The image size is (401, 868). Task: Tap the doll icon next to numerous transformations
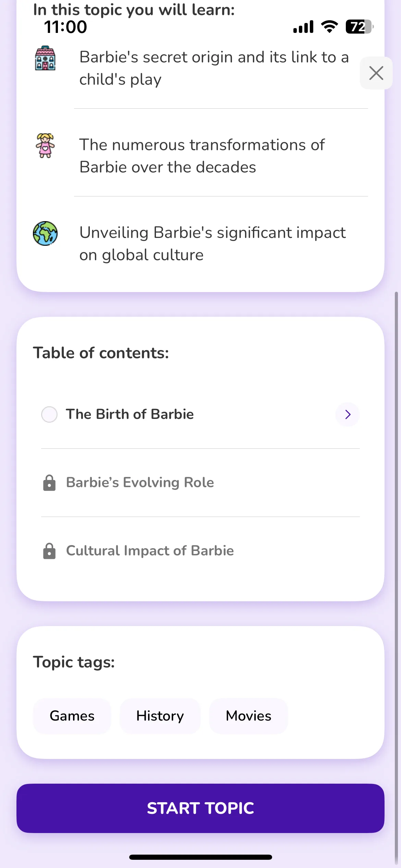[45, 145]
